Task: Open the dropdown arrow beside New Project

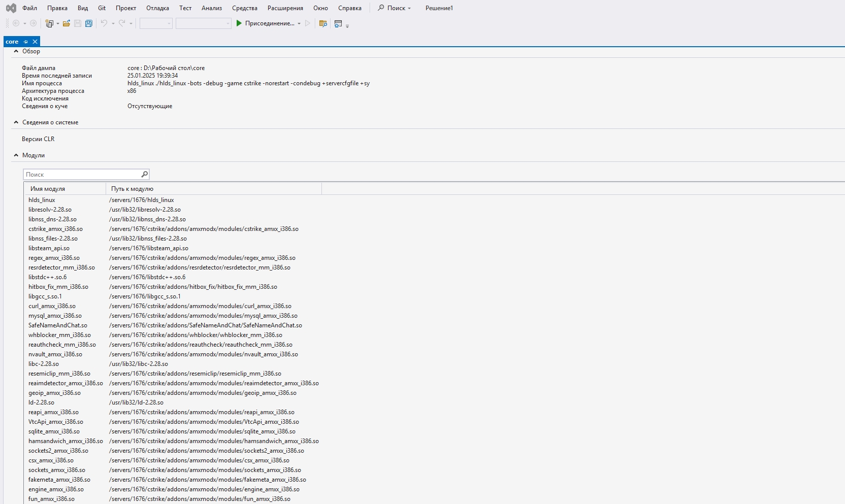Action: (58, 23)
